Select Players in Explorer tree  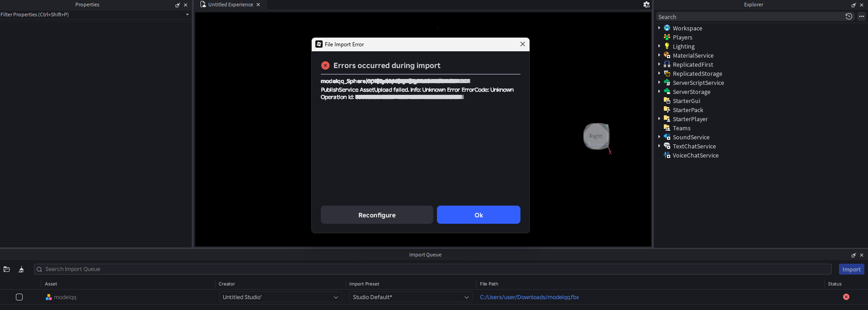coord(682,37)
